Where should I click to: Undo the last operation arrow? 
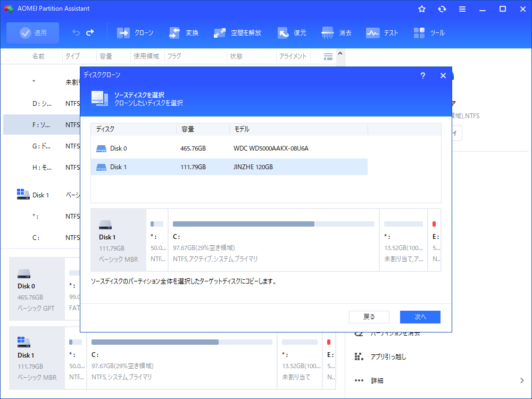(x=76, y=32)
